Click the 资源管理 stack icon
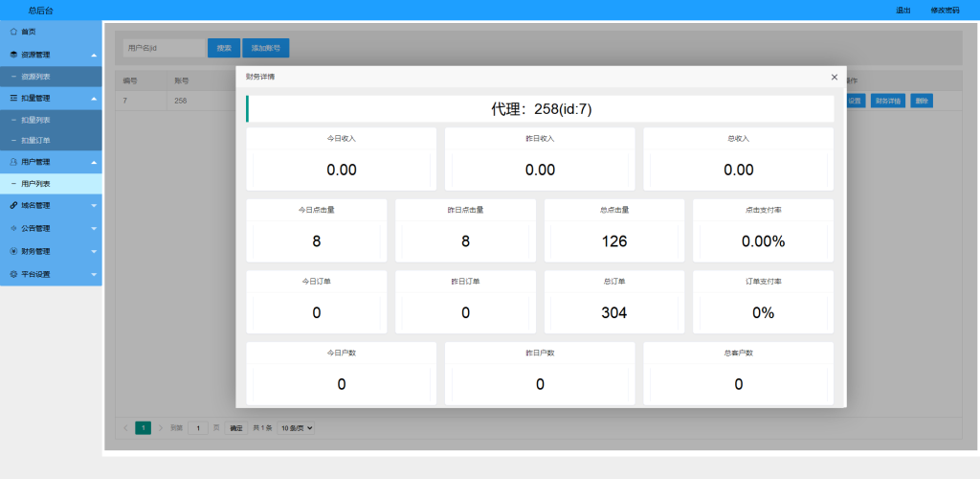Screen dimensions: 980x479 click(13, 55)
